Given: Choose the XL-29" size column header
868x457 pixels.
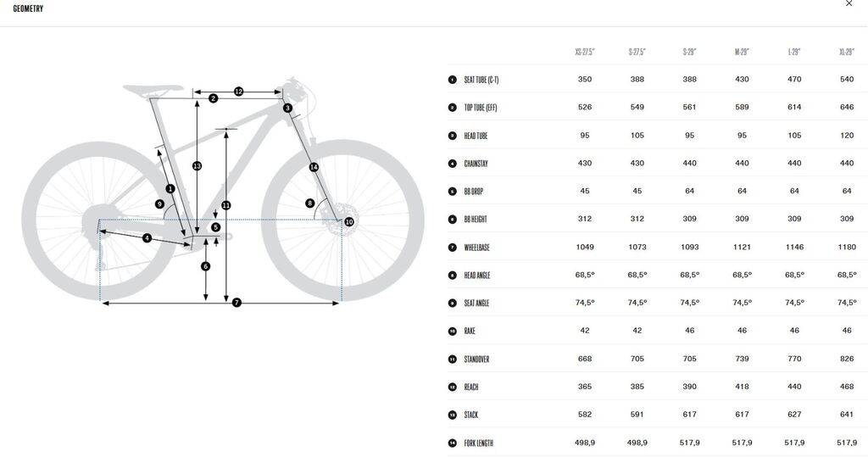Looking at the screenshot, I should tap(846, 53).
